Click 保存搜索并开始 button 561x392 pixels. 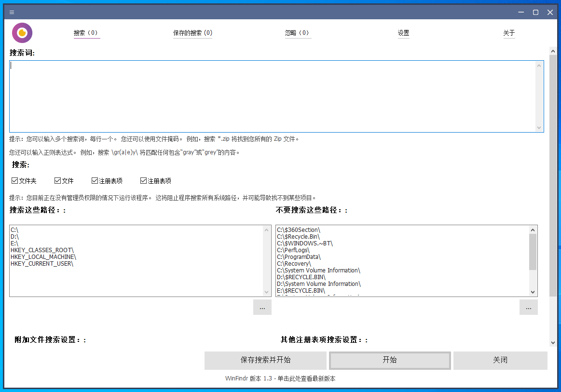click(265, 360)
